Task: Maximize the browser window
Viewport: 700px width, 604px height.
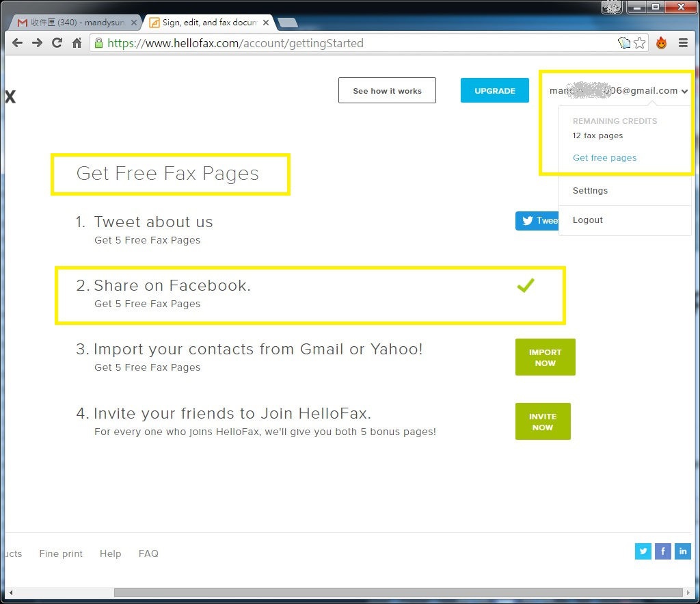Action: pyautogui.click(x=656, y=7)
